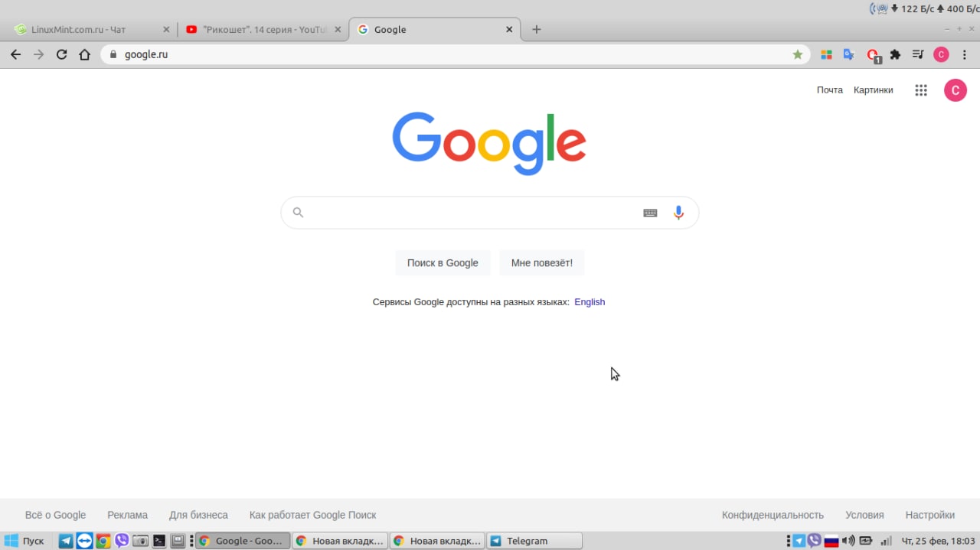Open Как работает Google Поиск link
The width and height of the screenshot is (980, 550).
tap(312, 515)
